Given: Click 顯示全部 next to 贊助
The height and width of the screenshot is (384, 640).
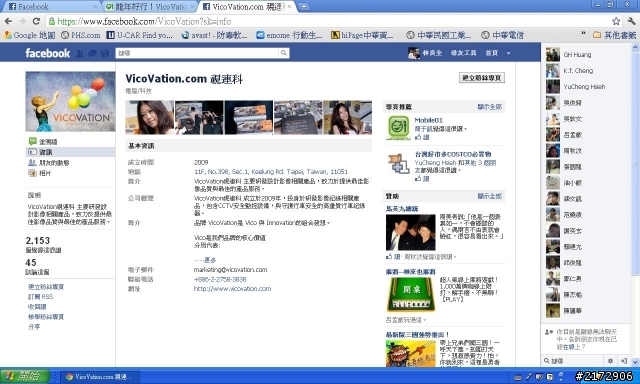Looking at the screenshot, I should coord(490,196).
